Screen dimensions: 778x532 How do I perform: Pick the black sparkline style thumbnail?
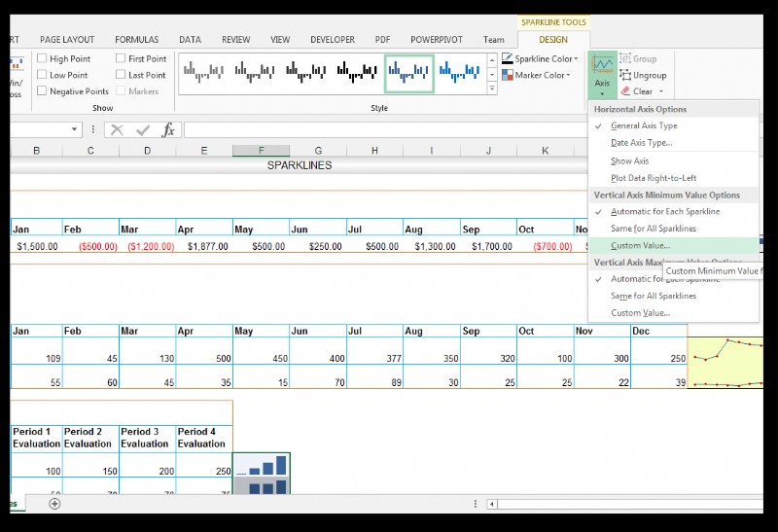click(356, 71)
